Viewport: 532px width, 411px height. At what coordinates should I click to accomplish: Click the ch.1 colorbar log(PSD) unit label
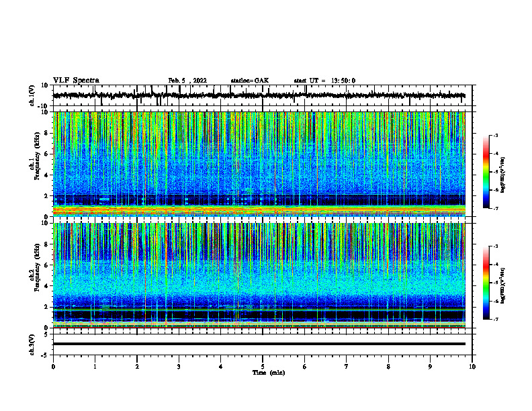(x=502, y=175)
